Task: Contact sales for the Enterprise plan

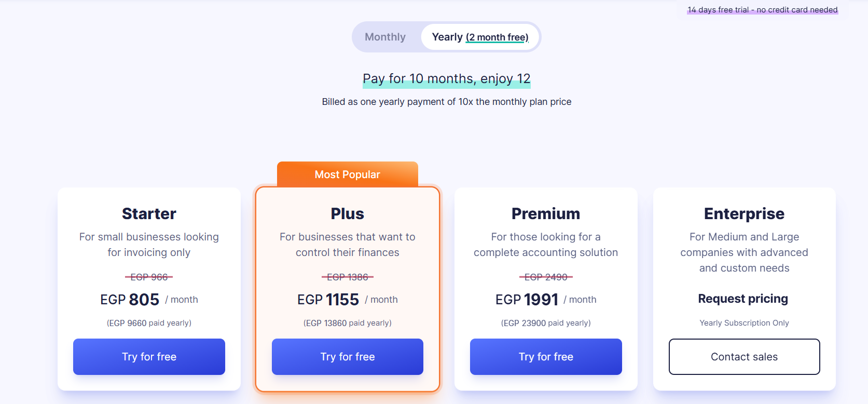Action: click(744, 357)
